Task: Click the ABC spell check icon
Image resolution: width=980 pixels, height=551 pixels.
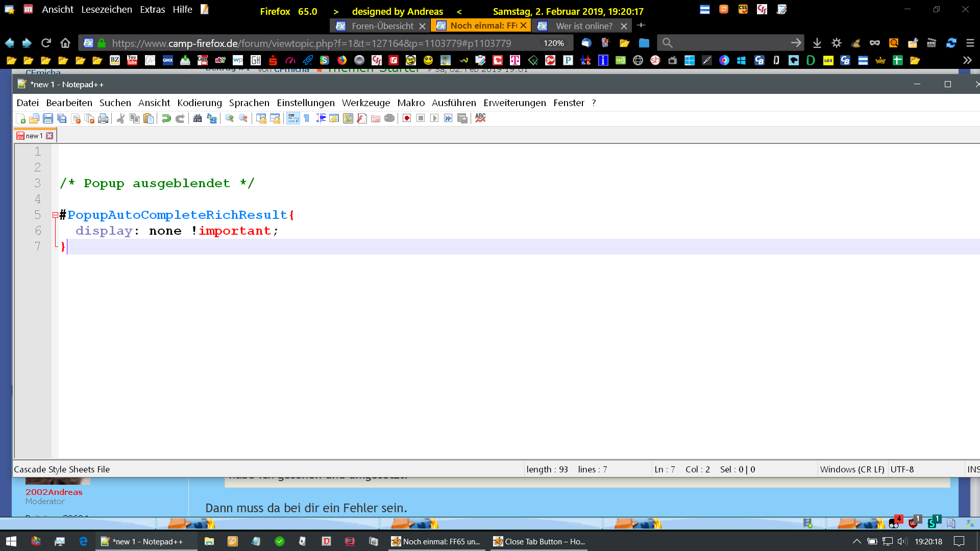Action: click(480, 118)
